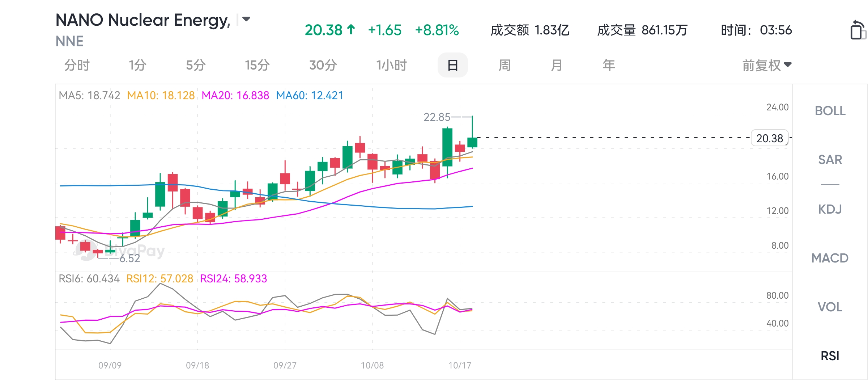Open the stock name dropdown arrow
Screen dimensions: 868x391
(246, 19)
